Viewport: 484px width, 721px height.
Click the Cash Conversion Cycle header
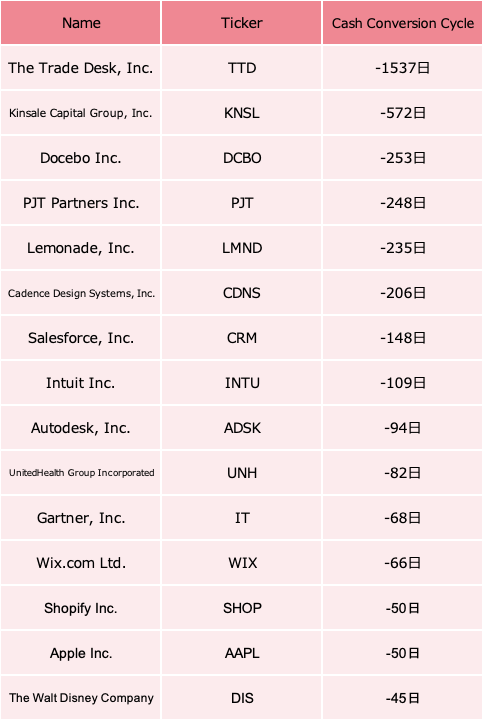click(402, 23)
